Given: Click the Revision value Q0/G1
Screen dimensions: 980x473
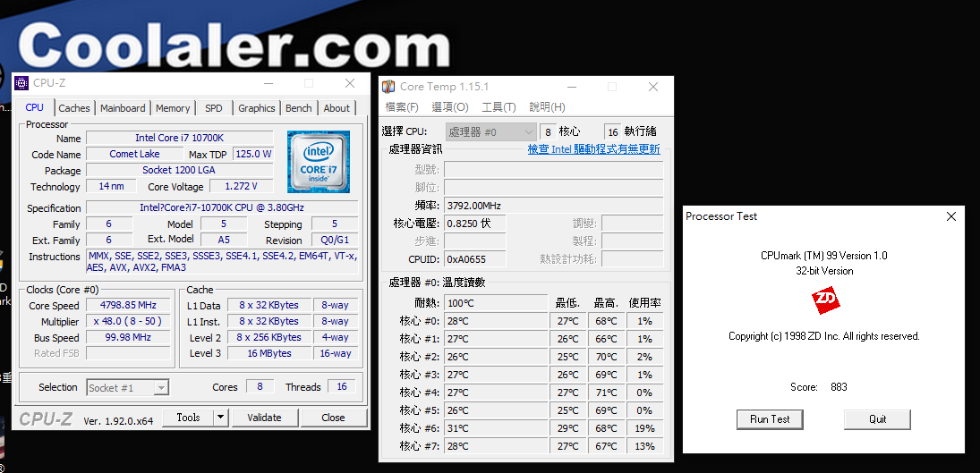Looking at the screenshot, I should point(335,241).
